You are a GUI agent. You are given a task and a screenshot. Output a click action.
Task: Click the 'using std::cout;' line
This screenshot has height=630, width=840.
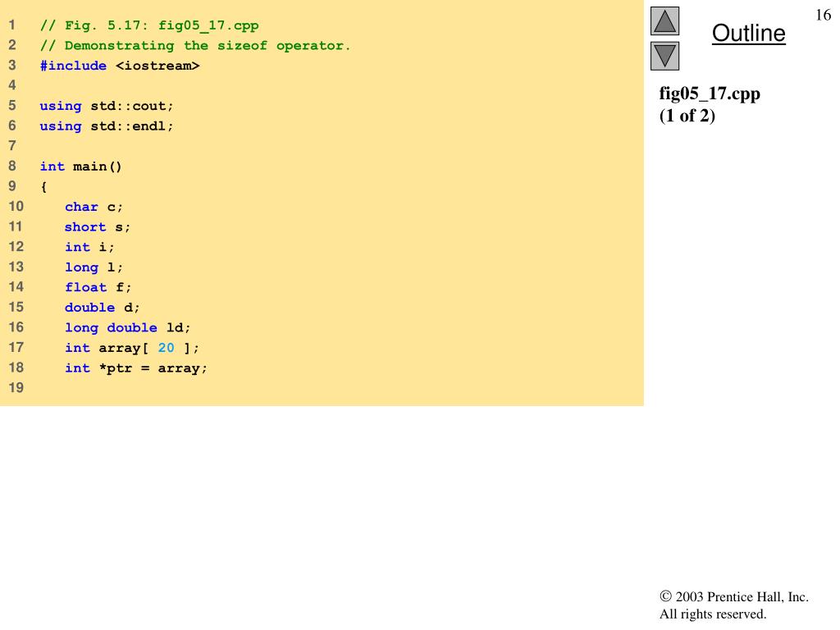pos(107,106)
